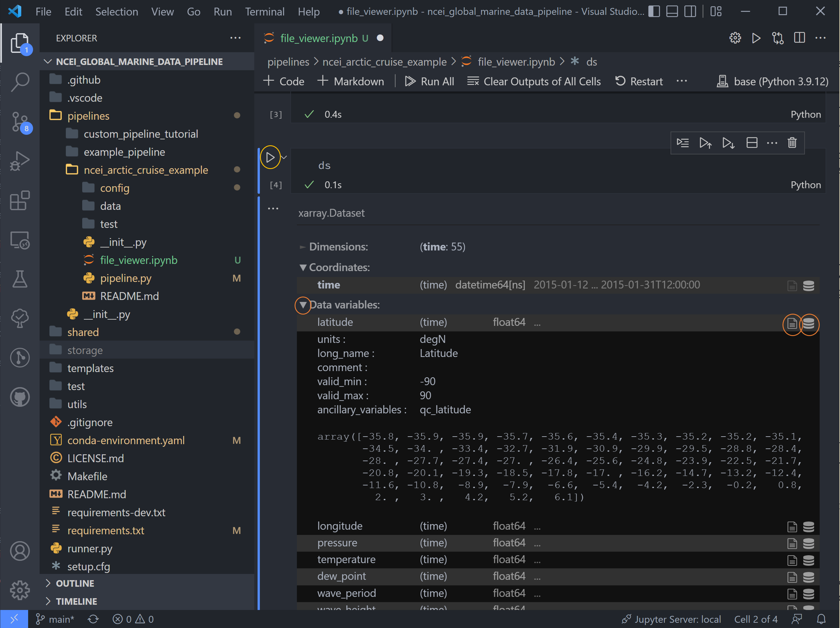Open errors and warnings in status bar
This screenshot has width=840, height=628.
tap(133, 619)
